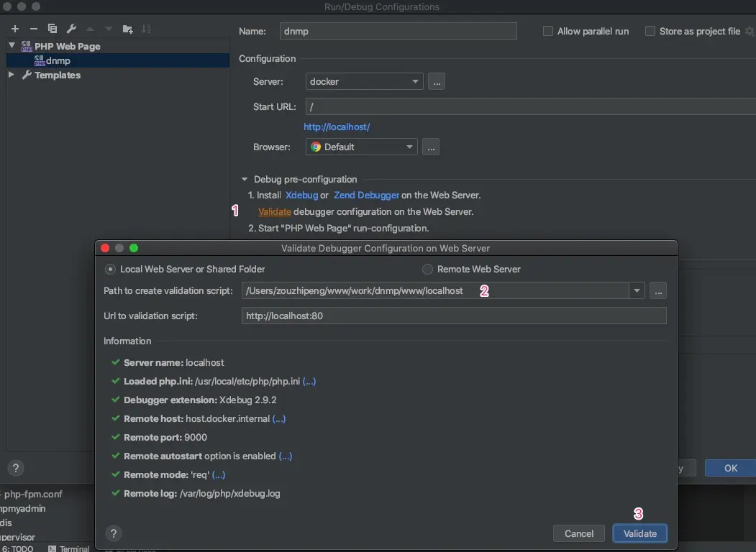Open wrench edit templates icon

click(x=71, y=29)
